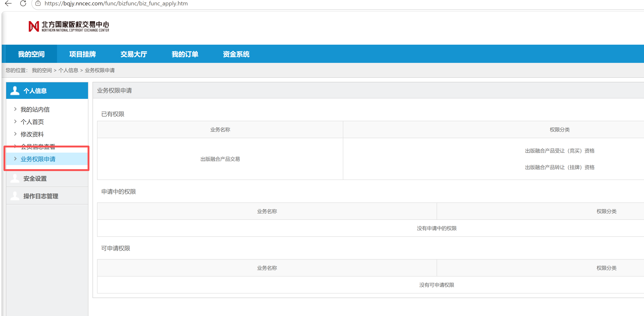Click chevron beside 我的站内信
644x316 pixels.
point(15,109)
